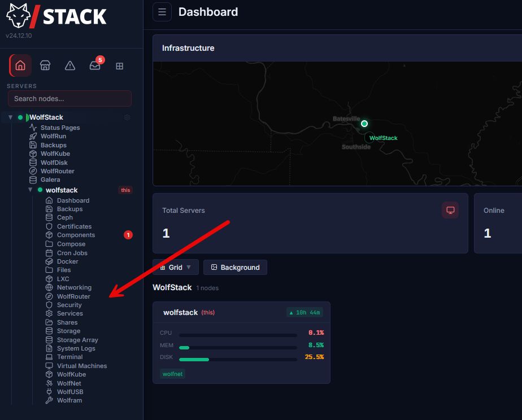Viewport: 522px width, 420px height.
Task: Open node Backups under wolfstack
Action: [x=69, y=209]
